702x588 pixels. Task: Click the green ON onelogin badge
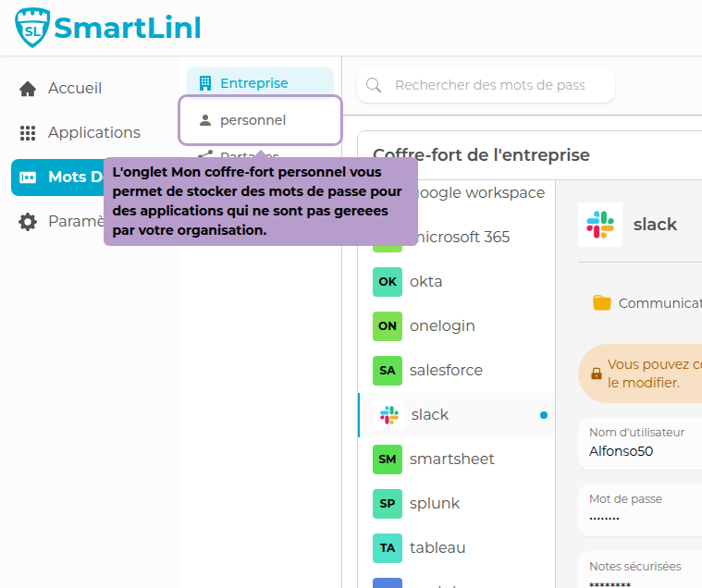(x=388, y=326)
